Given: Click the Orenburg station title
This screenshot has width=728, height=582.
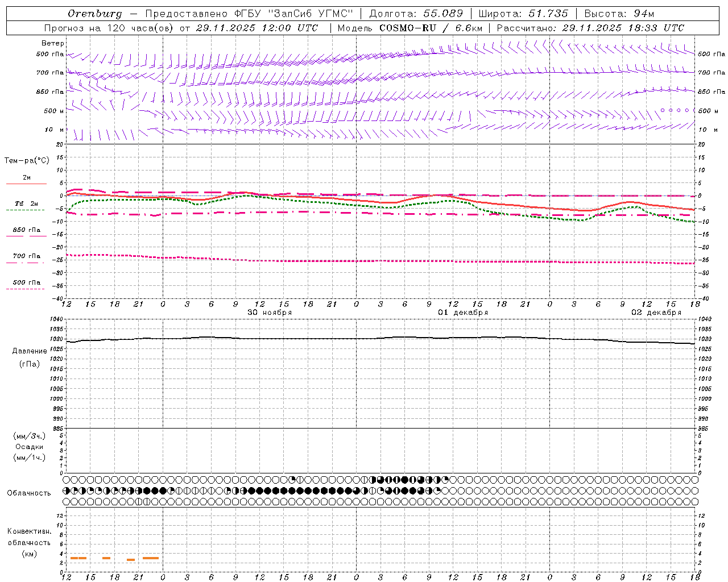Looking at the screenshot, I should tap(94, 14).
